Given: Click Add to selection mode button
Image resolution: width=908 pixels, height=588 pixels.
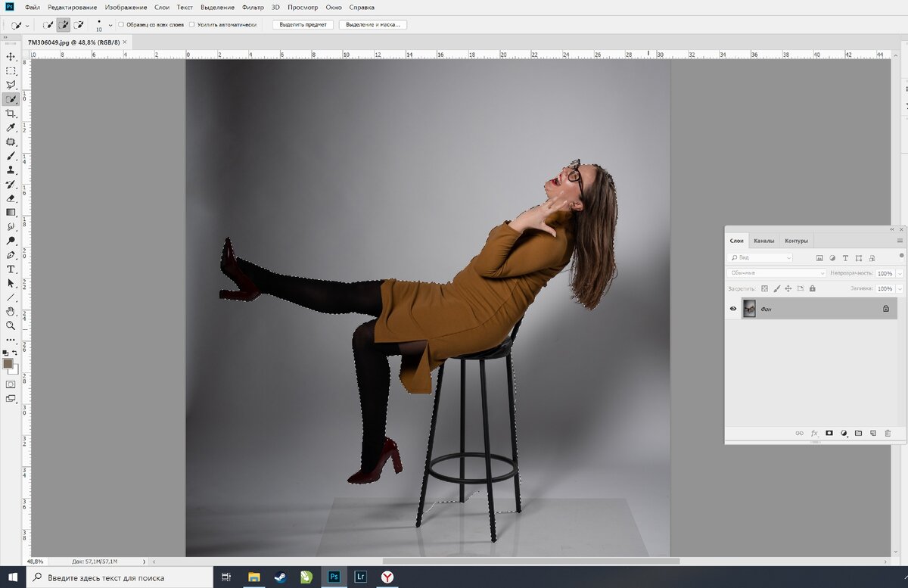Looking at the screenshot, I should click(x=64, y=25).
